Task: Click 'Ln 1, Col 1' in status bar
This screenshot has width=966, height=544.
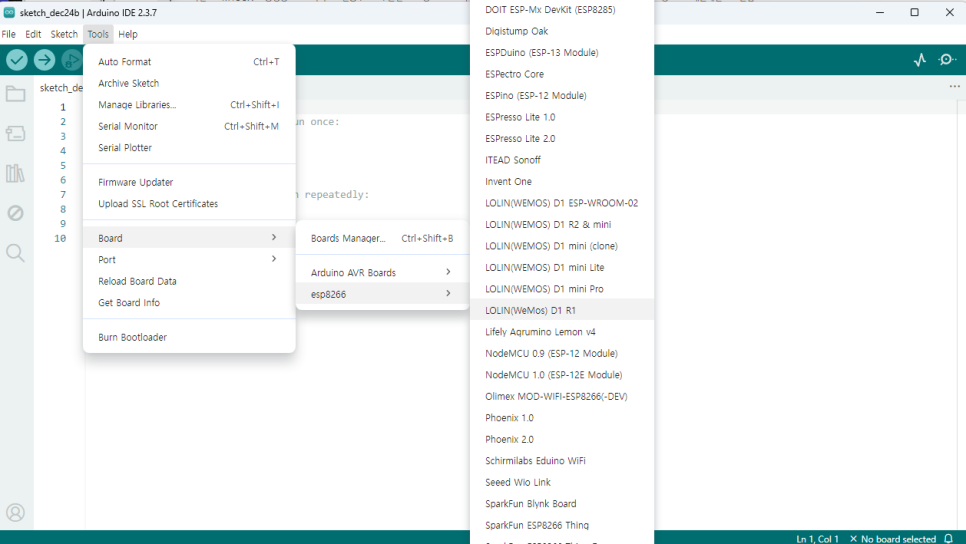Action: [x=818, y=539]
